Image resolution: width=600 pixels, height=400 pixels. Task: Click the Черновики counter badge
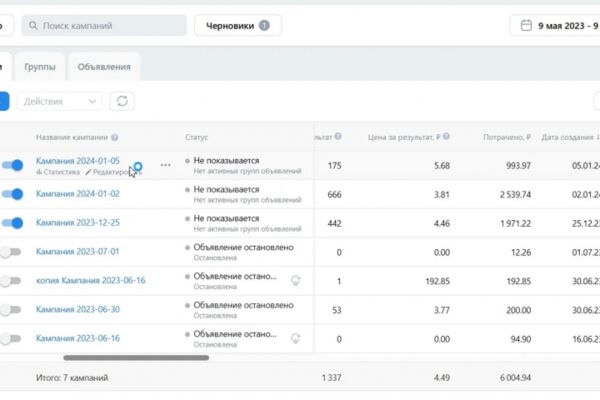(x=264, y=25)
